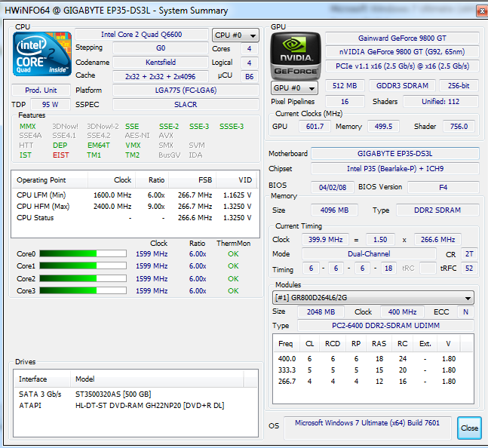Click the Operating Point column header
This screenshot has height=448, width=488.
point(50,180)
